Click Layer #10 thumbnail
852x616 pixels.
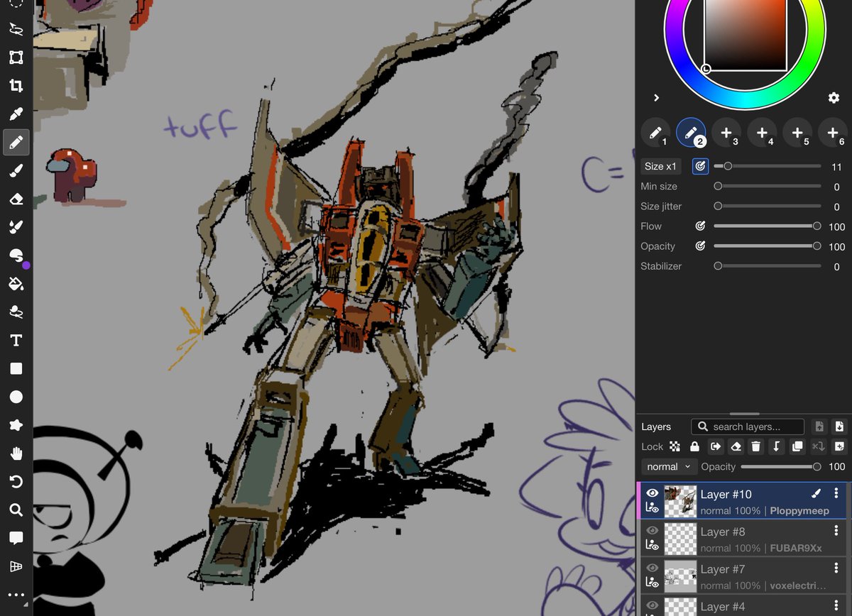tap(679, 501)
